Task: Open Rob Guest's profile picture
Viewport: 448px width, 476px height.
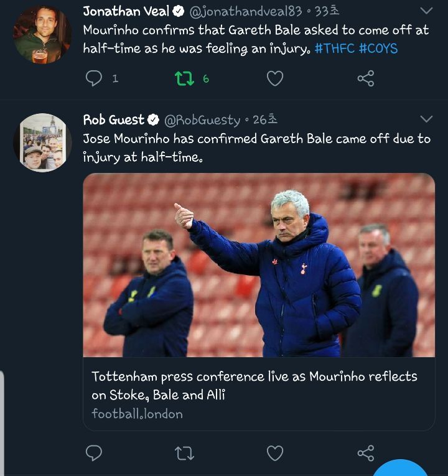Action: 42,143
